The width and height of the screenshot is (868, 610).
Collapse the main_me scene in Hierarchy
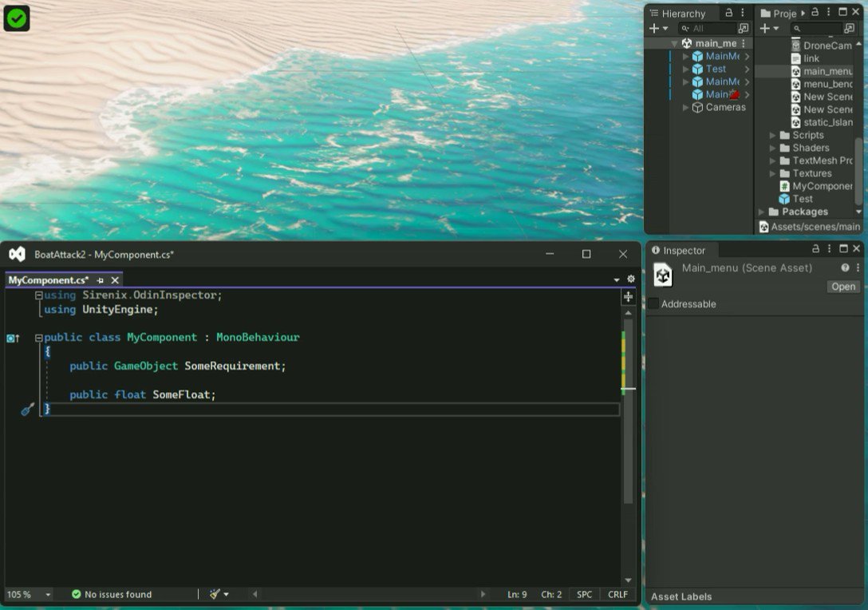pos(674,42)
